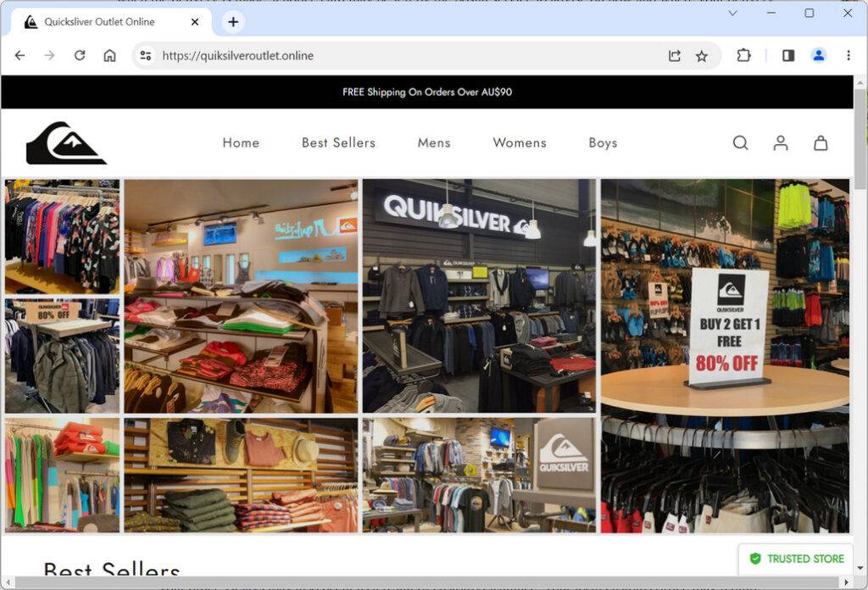The width and height of the screenshot is (868, 590).
Task: Open the account user icon
Action: (x=781, y=142)
